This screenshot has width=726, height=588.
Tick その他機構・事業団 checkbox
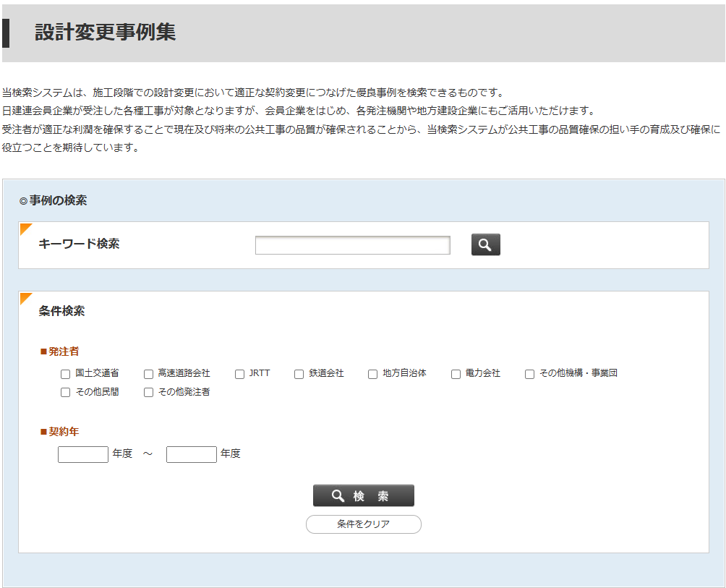coord(529,374)
